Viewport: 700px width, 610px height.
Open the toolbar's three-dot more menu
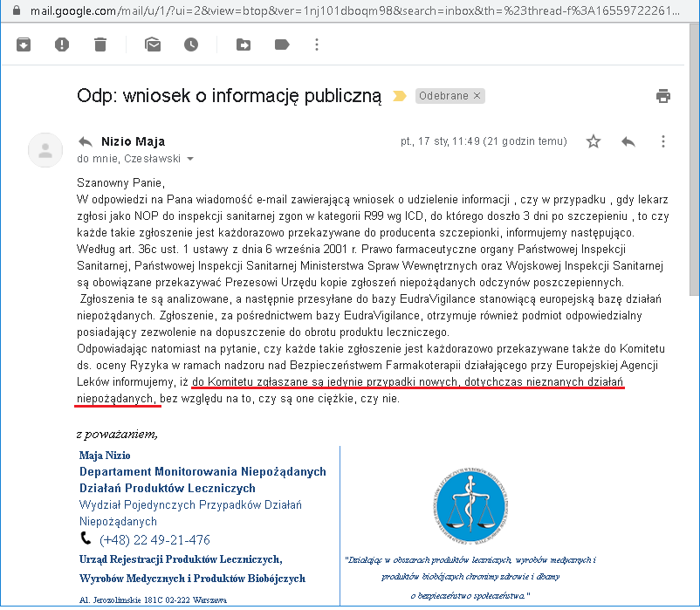[316, 45]
